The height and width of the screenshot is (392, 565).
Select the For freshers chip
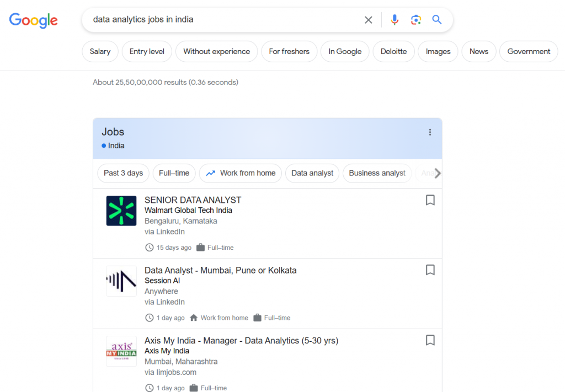[x=289, y=51]
